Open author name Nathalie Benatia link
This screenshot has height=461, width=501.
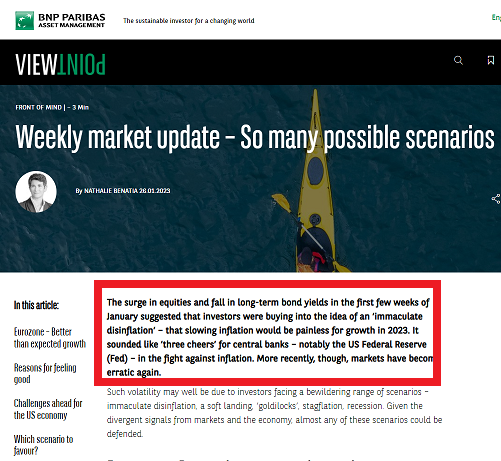(x=111, y=191)
